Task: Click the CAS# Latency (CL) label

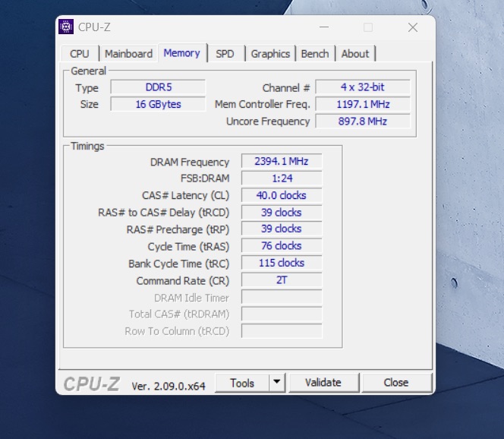Action: point(185,195)
